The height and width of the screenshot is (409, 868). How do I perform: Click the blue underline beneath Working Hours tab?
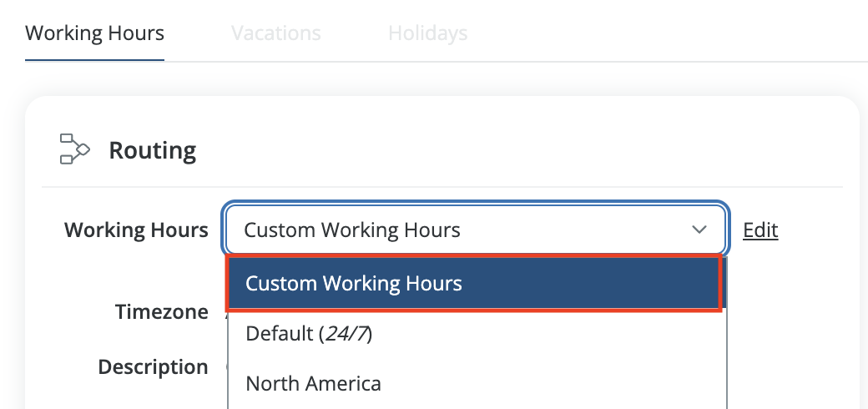coord(94,60)
